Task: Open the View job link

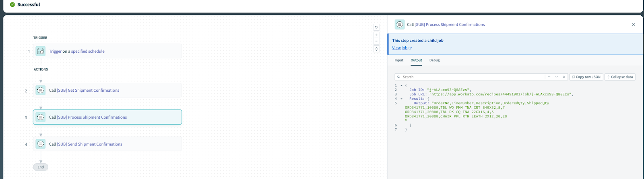Action: (x=402, y=48)
